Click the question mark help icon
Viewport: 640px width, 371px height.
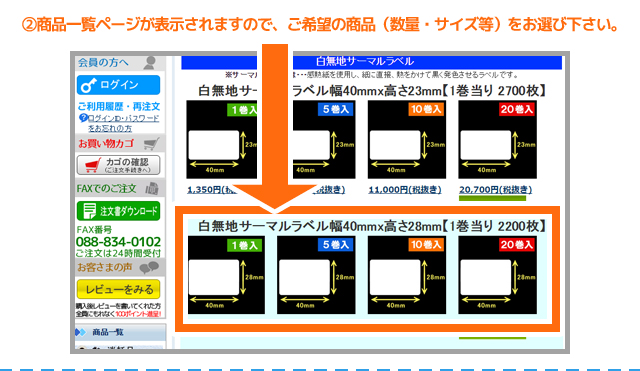(83, 118)
